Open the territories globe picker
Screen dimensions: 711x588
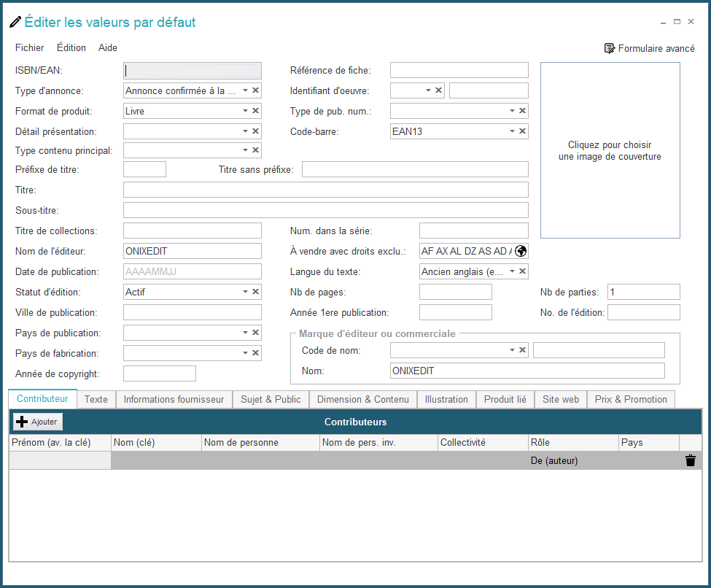pos(521,251)
